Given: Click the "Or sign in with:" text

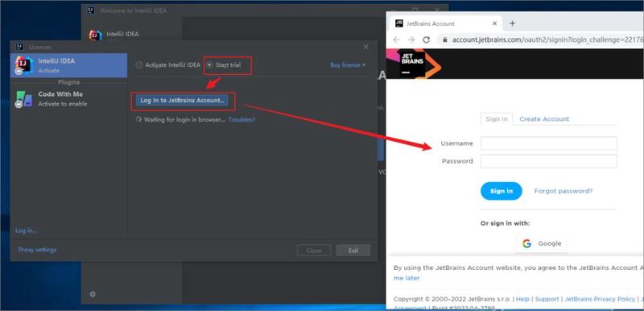Looking at the screenshot, I should coord(505,223).
